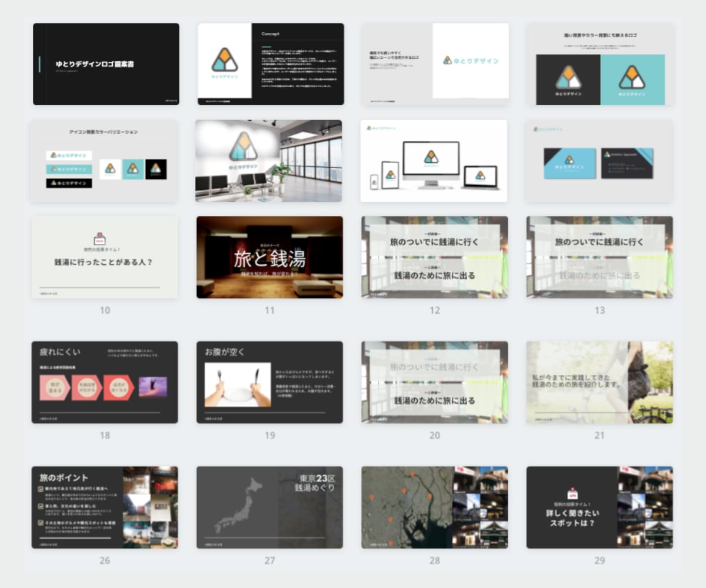Open slide 21 with the bicycle photo
The image size is (706, 588).
tap(600, 382)
